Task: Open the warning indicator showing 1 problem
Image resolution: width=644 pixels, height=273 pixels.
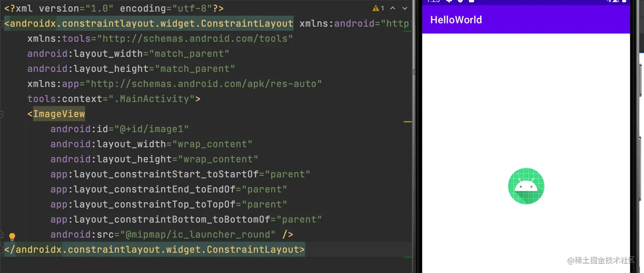Action: point(378,9)
